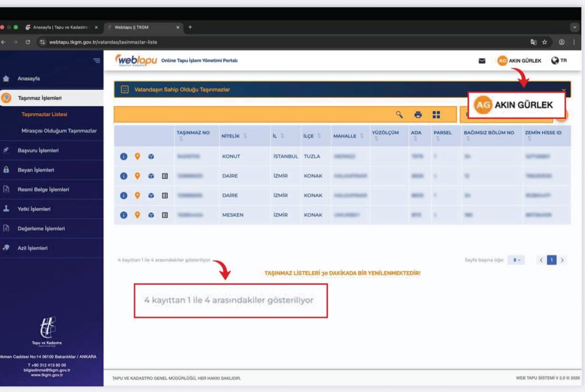This screenshot has width=585, height=392.
Task: Go forward using the browser forward arrow
Action: (x=15, y=42)
